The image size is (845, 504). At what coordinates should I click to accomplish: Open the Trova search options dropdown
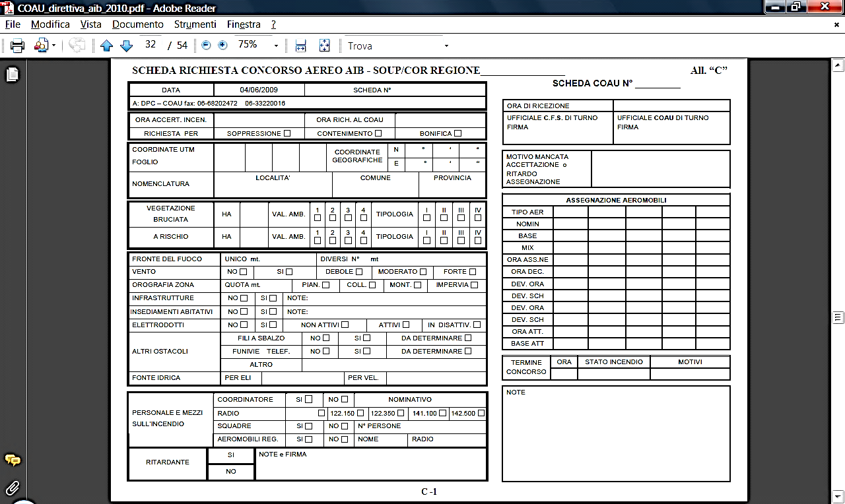pos(446,46)
